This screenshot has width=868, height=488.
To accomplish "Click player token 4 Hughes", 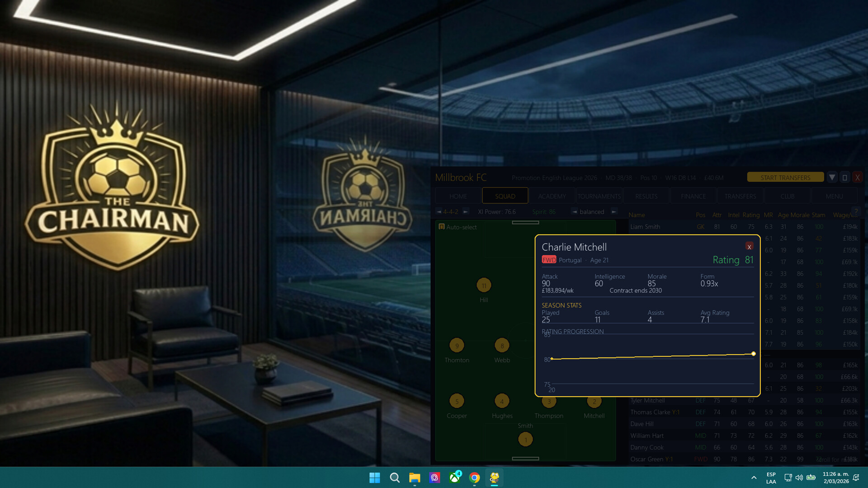I will click(502, 401).
